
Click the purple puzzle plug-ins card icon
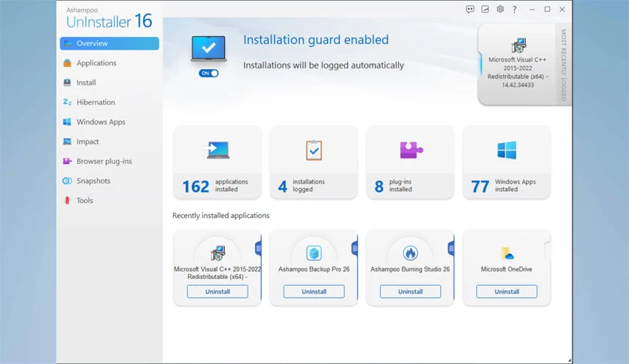(x=411, y=150)
